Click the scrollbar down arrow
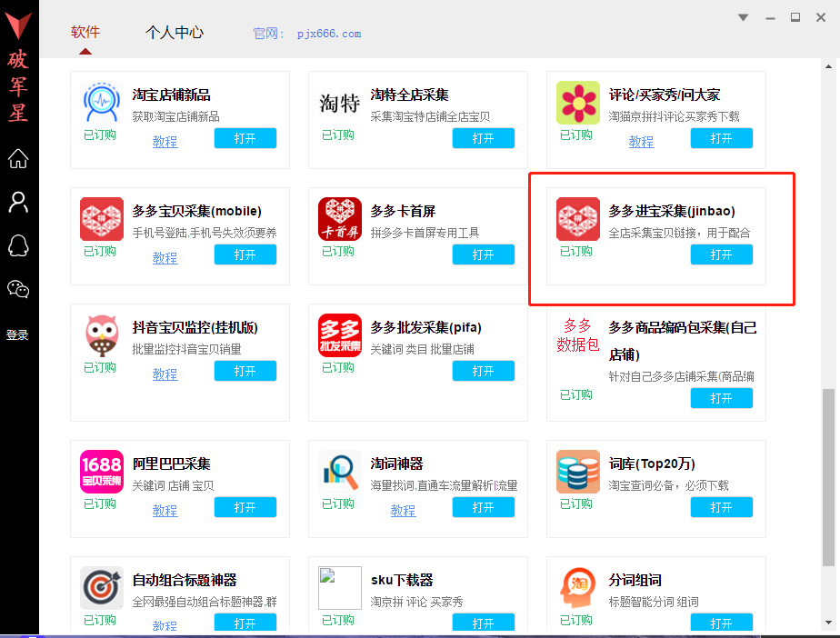 829,623
